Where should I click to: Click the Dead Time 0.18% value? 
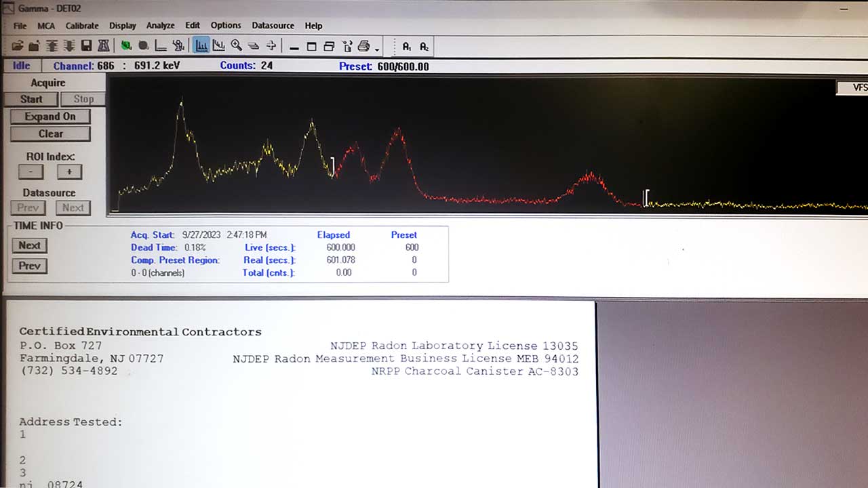(195, 247)
